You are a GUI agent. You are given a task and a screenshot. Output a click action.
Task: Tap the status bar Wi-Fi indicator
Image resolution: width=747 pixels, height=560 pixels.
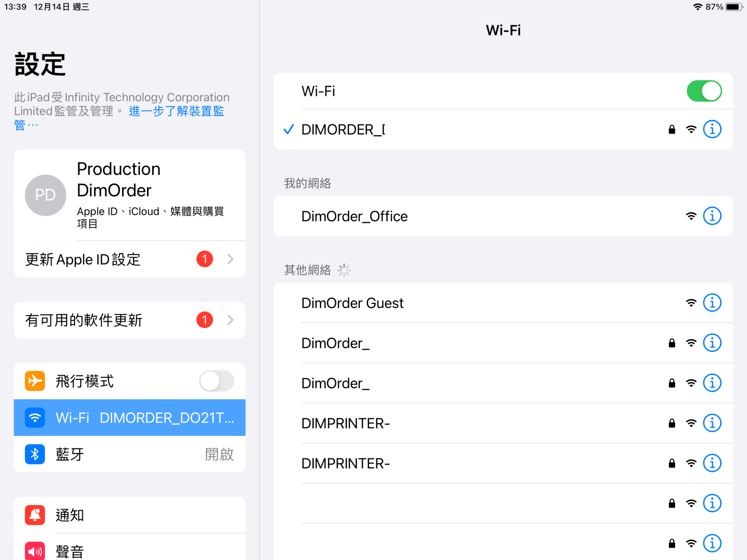697,7
